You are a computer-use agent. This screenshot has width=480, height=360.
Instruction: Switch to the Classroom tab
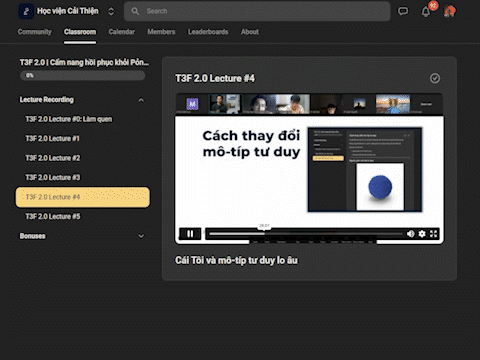click(x=80, y=32)
